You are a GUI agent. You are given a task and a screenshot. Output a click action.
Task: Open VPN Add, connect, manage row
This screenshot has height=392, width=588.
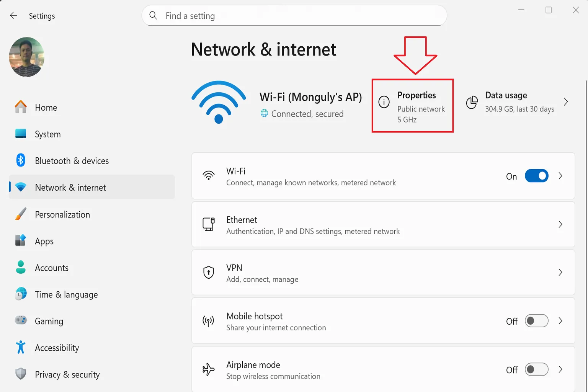(383, 272)
